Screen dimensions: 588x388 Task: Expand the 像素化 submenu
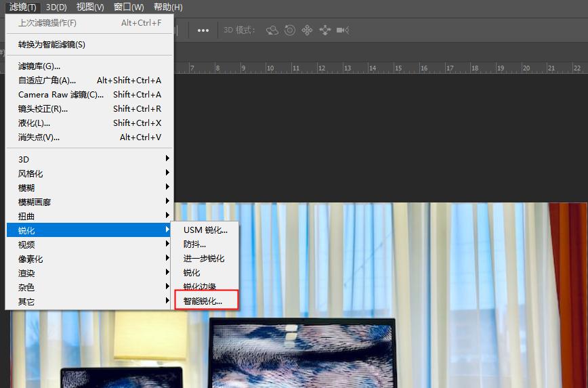point(89,259)
